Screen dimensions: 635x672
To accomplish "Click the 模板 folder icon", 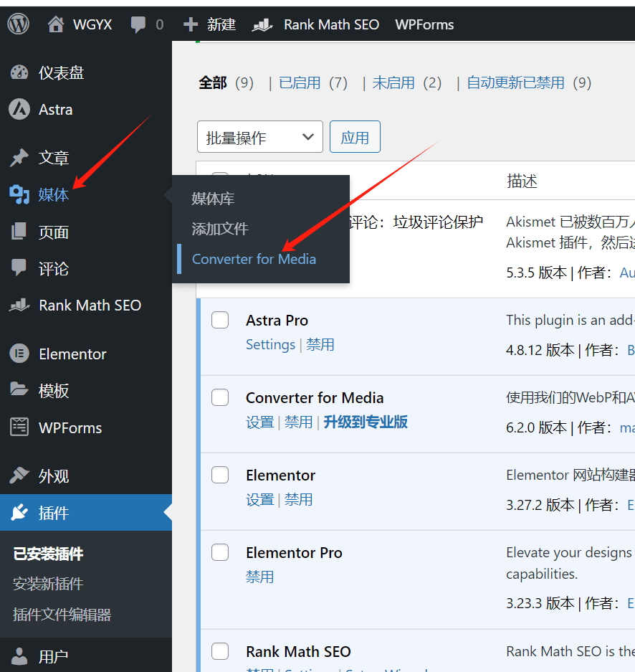I will [x=19, y=389].
